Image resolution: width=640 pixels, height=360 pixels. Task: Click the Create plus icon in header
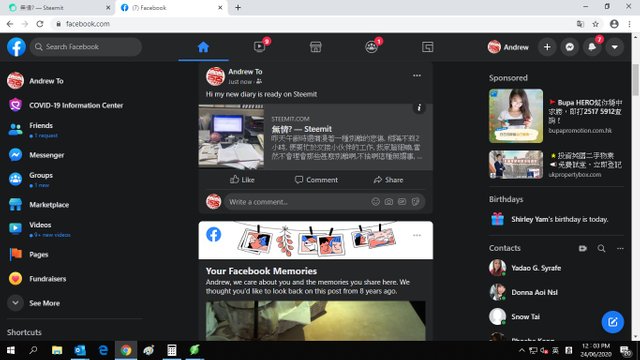[547, 47]
